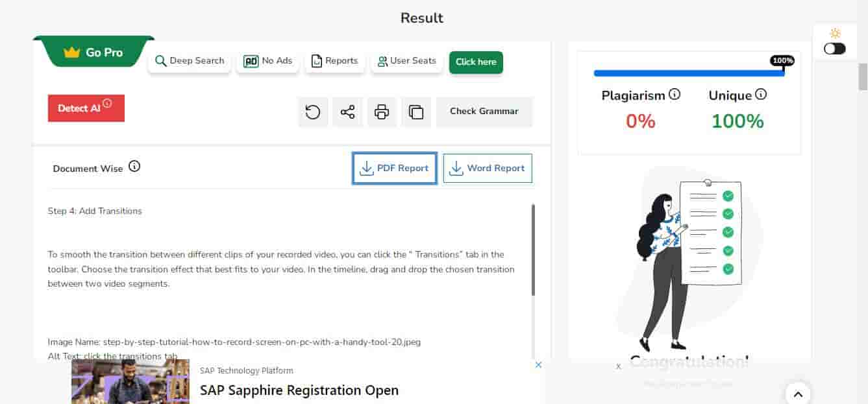
Task: Click the Unique info icon
Action: pyautogui.click(x=761, y=95)
